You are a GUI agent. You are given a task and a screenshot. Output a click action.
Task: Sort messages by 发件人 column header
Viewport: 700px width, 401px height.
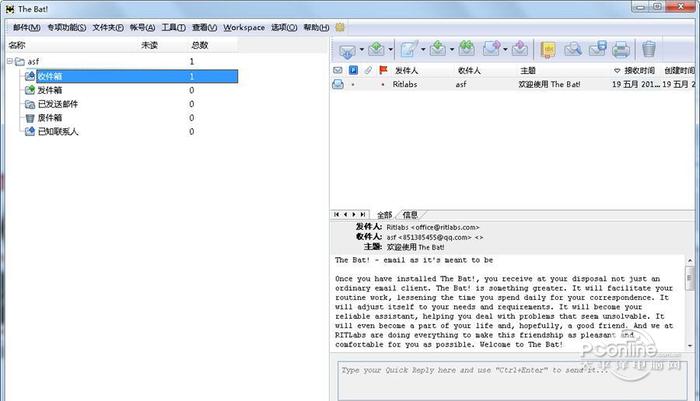406,71
